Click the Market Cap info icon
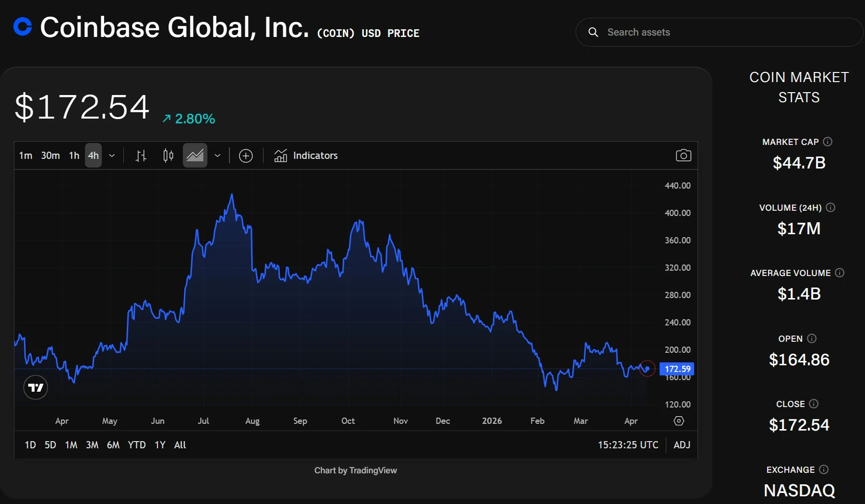Screen dimensions: 865x504 pos(828,142)
